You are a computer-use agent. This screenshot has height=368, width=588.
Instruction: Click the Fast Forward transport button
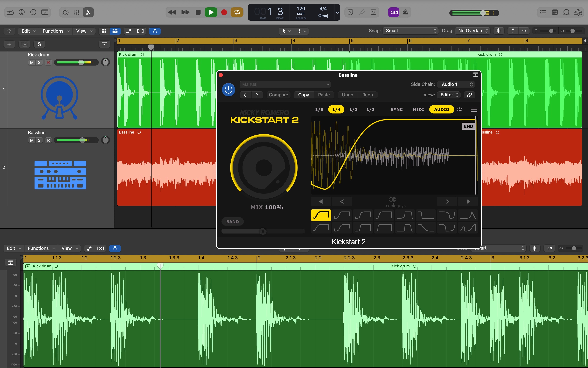[x=185, y=12]
